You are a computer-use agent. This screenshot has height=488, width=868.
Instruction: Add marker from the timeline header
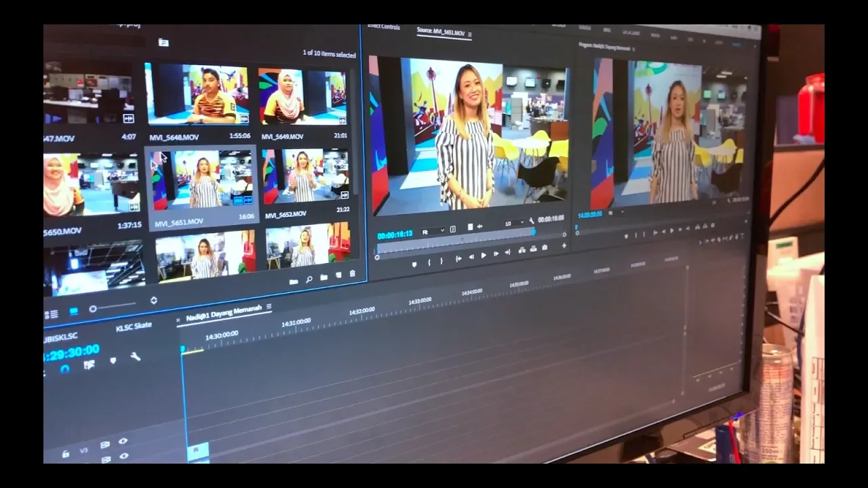[113, 361]
